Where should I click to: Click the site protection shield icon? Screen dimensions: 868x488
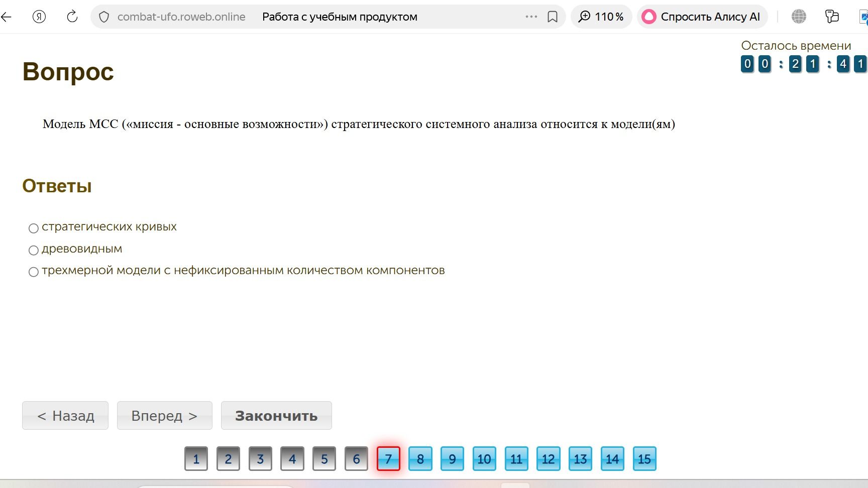104,17
